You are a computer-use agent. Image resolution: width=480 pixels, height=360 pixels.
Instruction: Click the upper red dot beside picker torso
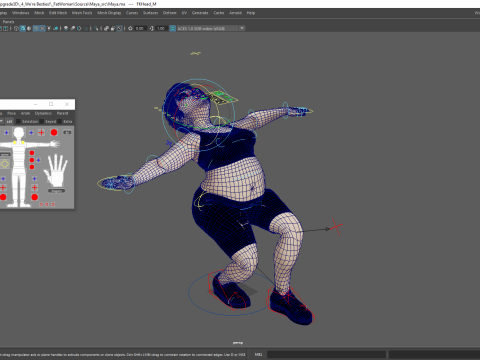32,153
